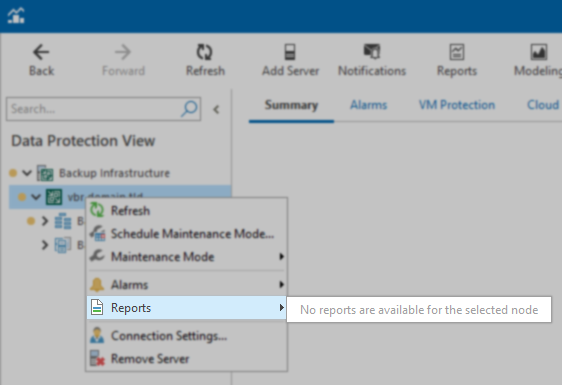Collapse the Backup Infrastructure tree node
This screenshot has width=562, height=385.
pyautogui.click(x=27, y=173)
